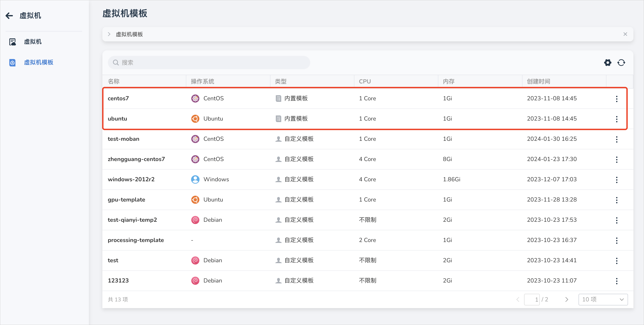Click the 虚拟机 sidebar list icon
Image resolution: width=644 pixels, height=325 pixels.
(13, 42)
